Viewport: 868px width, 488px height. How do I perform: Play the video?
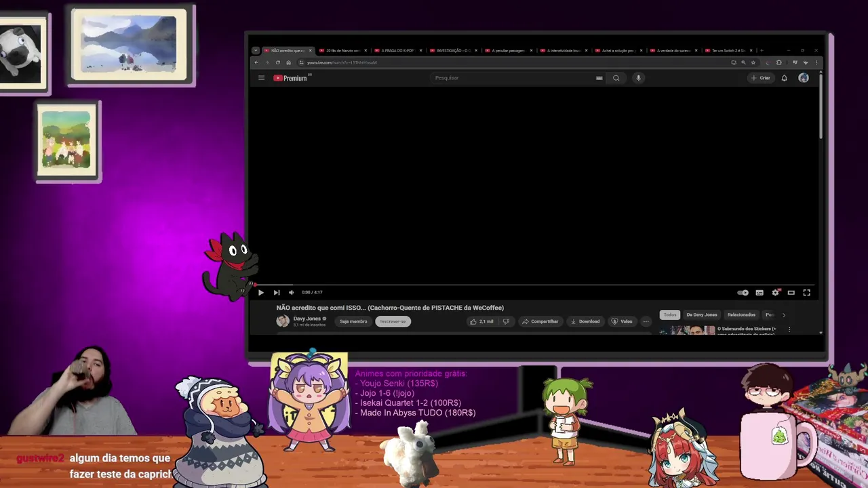click(260, 292)
